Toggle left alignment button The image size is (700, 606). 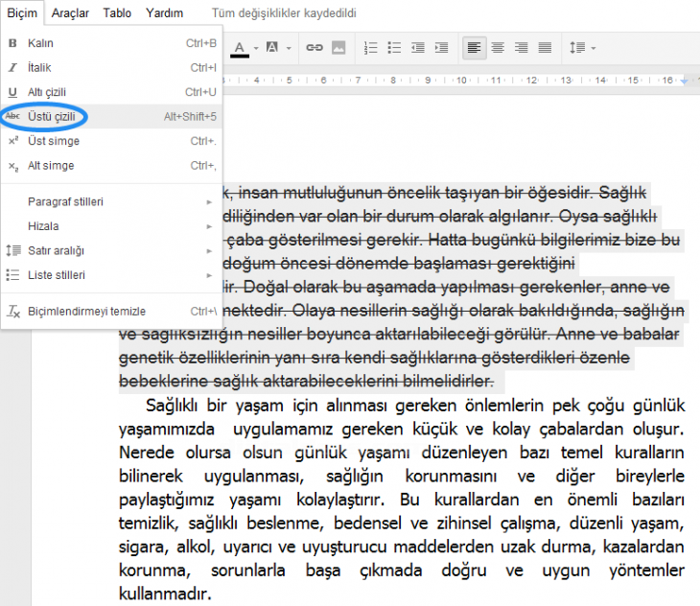click(x=474, y=47)
